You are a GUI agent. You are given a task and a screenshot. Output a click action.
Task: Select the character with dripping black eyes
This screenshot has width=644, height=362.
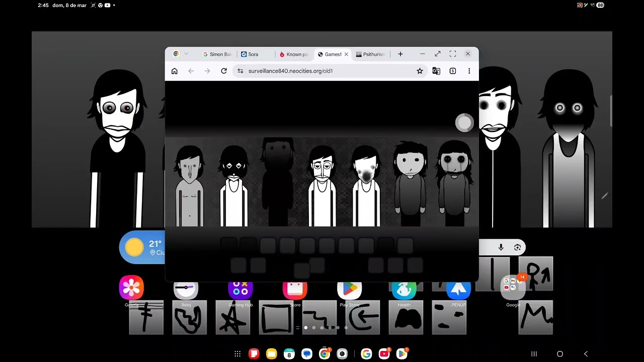click(x=455, y=184)
